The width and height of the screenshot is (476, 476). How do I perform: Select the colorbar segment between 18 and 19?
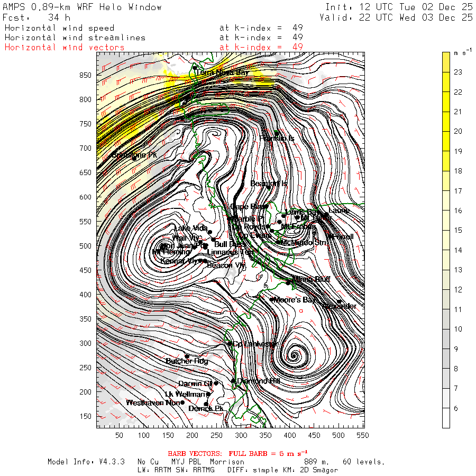[x=446, y=161]
